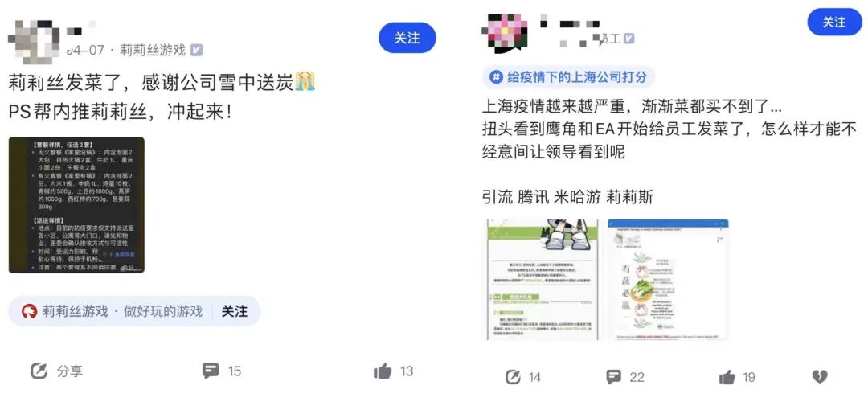Click the red 莉莉丝游戏 logo icon

[30, 311]
